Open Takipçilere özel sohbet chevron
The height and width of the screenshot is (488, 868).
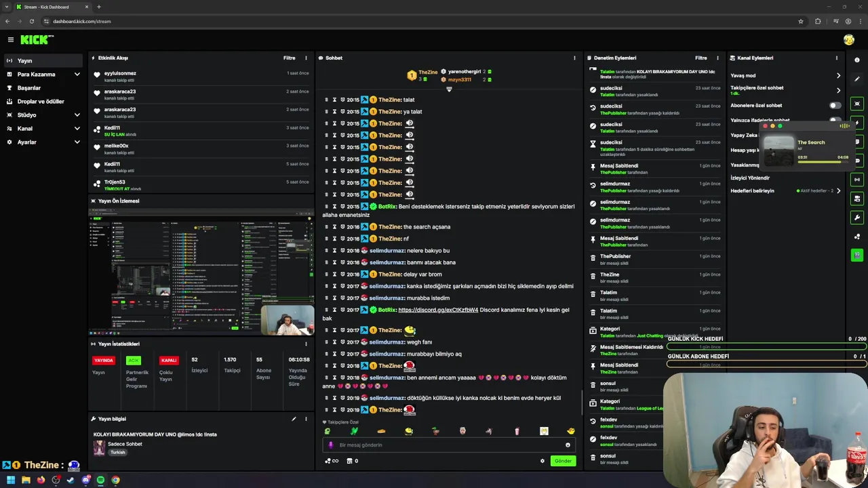click(838, 90)
